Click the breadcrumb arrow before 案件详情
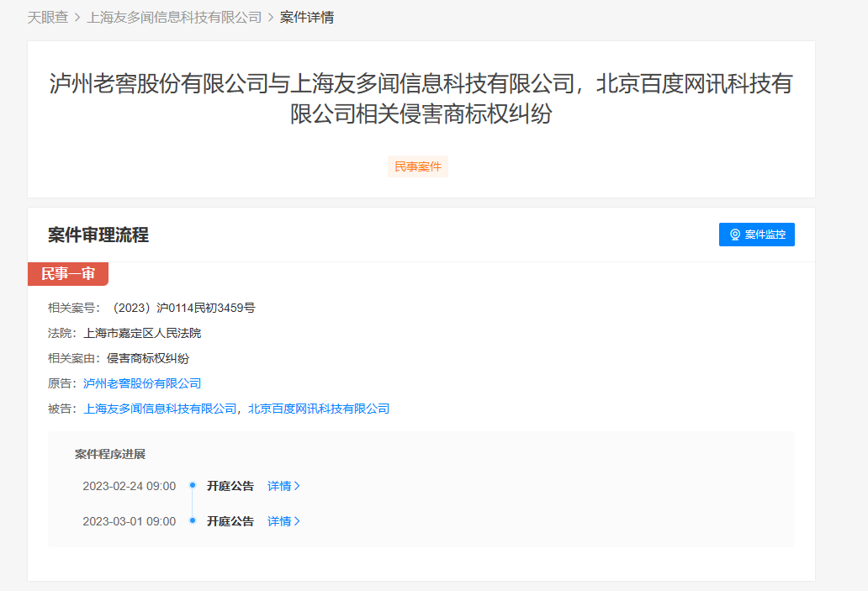Screen dimensions: 868x591 (x=271, y=18)
